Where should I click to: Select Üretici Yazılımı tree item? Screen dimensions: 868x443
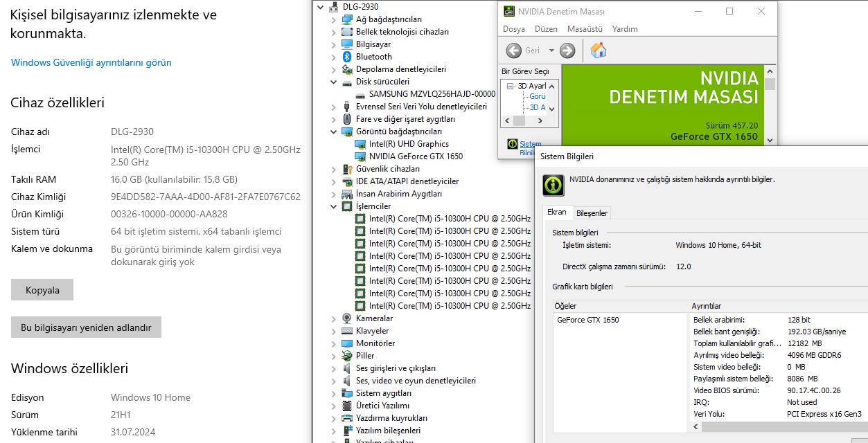click(383, 406)
